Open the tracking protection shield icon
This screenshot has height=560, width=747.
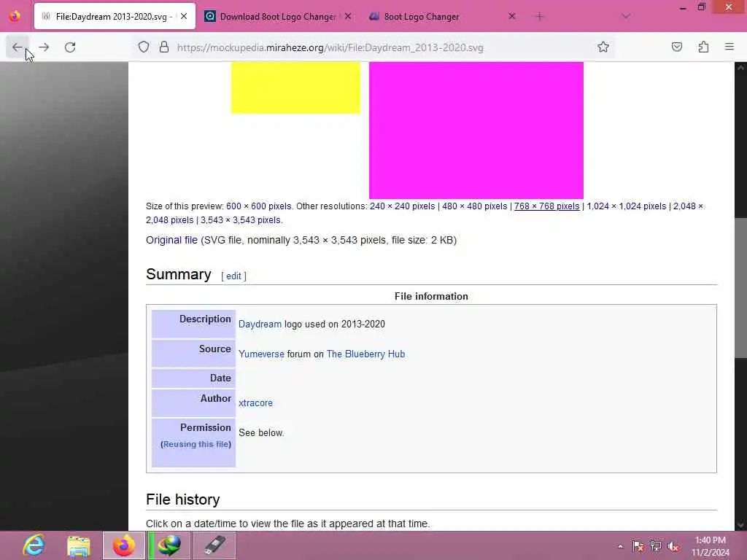144,47
